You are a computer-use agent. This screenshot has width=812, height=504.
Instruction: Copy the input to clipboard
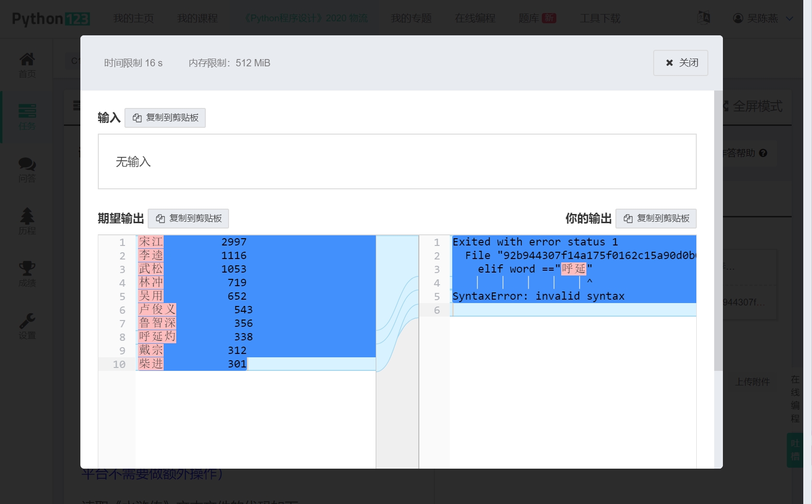point(165,118)
